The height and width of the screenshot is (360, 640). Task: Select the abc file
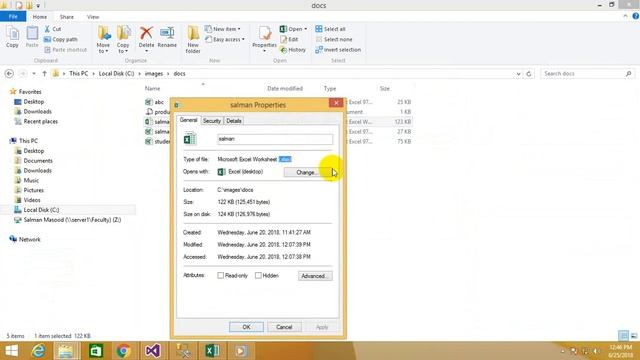click(154, 102)
